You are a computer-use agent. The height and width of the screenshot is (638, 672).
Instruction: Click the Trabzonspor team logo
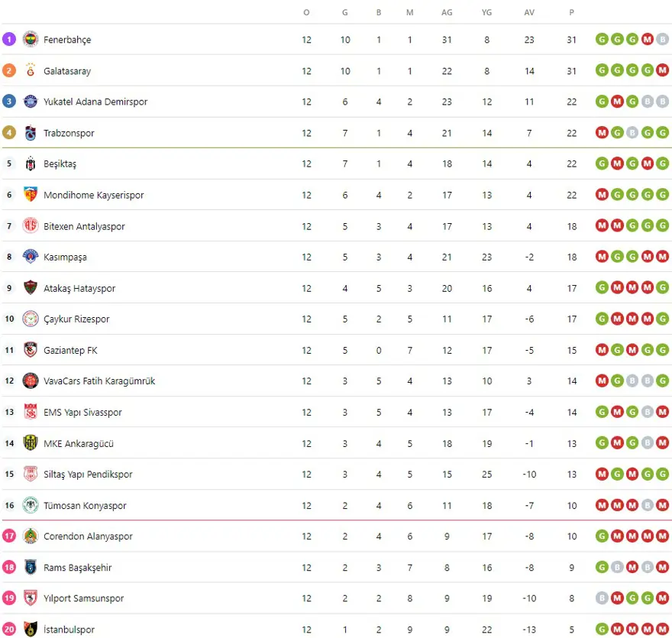31,133
